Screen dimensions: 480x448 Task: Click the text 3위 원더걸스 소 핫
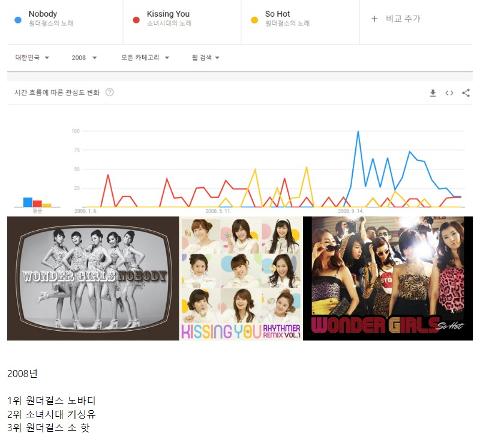pos(49,428)
